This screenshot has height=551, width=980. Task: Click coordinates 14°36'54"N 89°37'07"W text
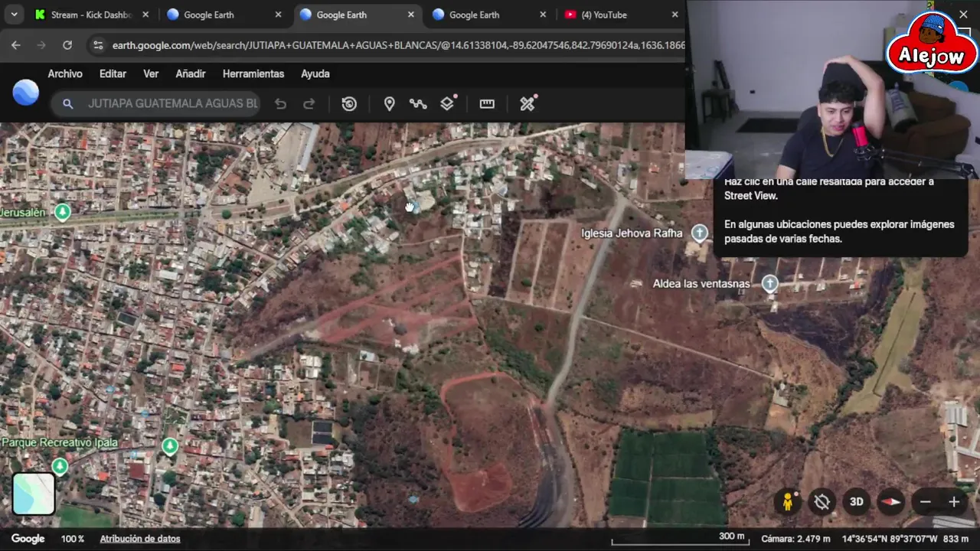(x=890, y=539)
